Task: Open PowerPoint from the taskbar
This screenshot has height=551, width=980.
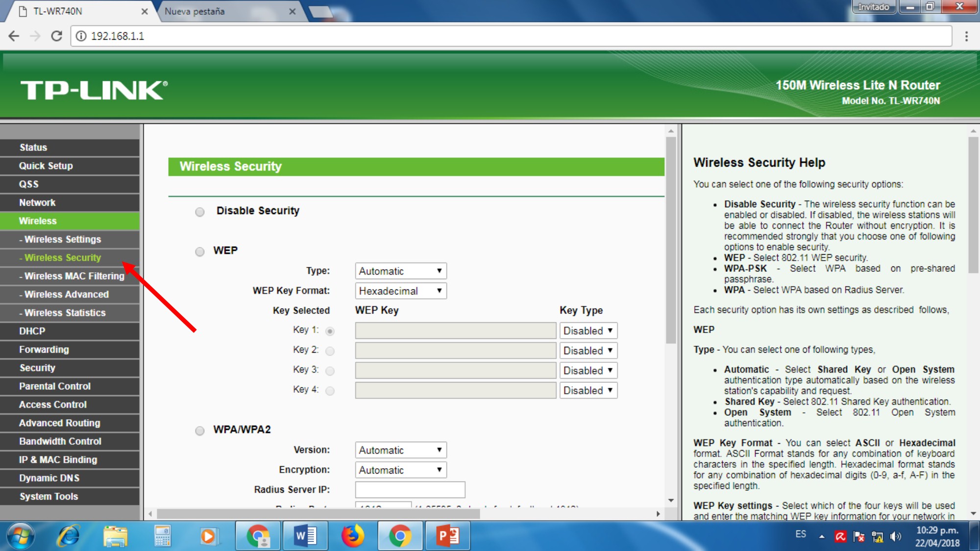Action: pos(448,536)
